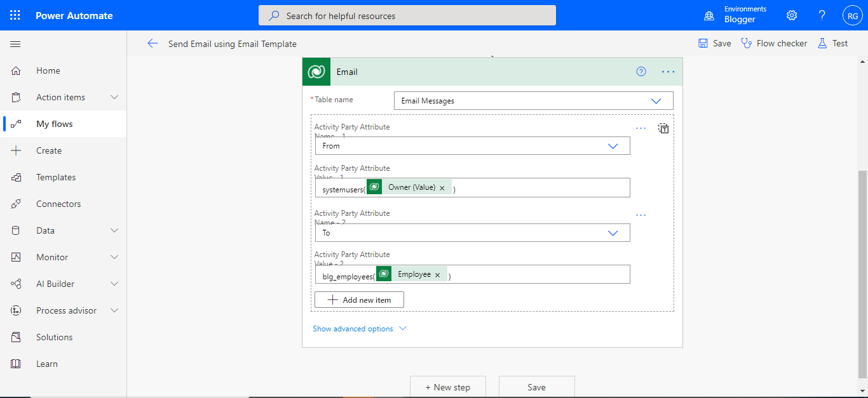Open ellipsis menu for Attribute Name 1
868x398 pixels.
point(641,128)
